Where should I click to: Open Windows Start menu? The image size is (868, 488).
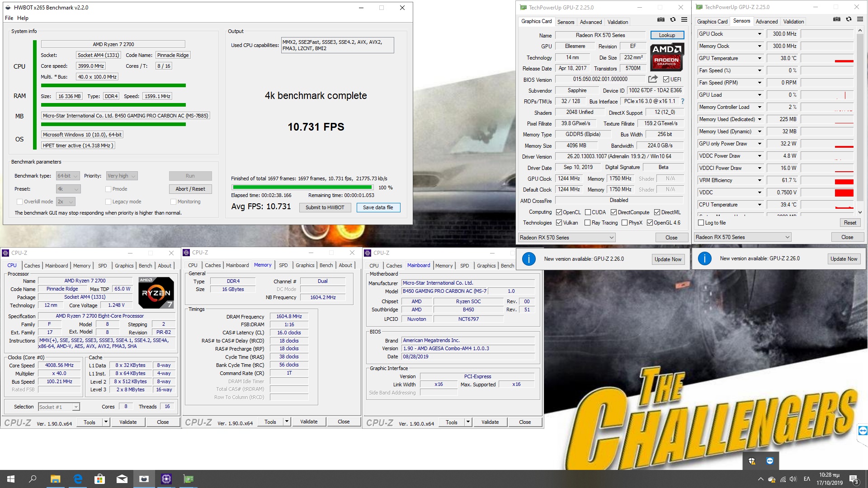pos(11,479)
